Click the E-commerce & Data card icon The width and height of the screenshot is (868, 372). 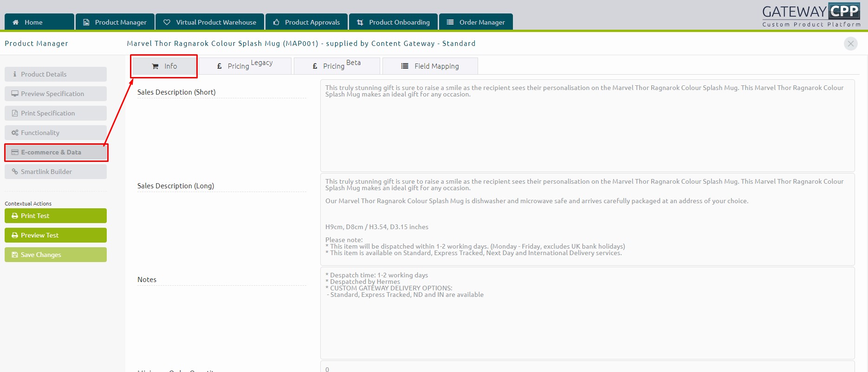(15, 152)
